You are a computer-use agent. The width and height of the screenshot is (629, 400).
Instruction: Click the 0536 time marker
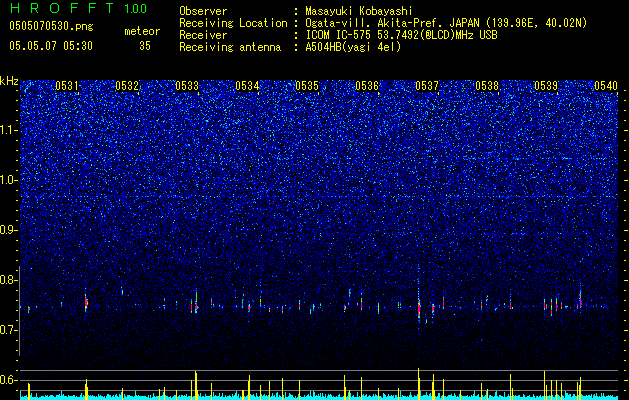tap(367, 85)
